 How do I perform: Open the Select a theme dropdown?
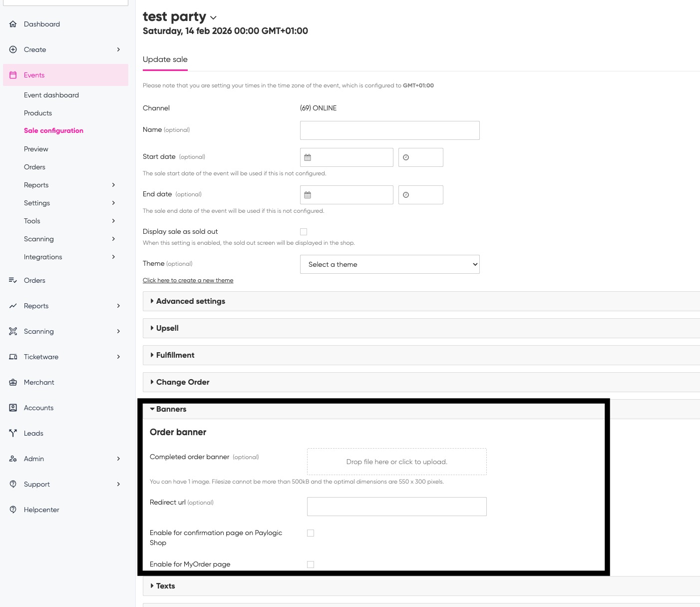(389, 264)
